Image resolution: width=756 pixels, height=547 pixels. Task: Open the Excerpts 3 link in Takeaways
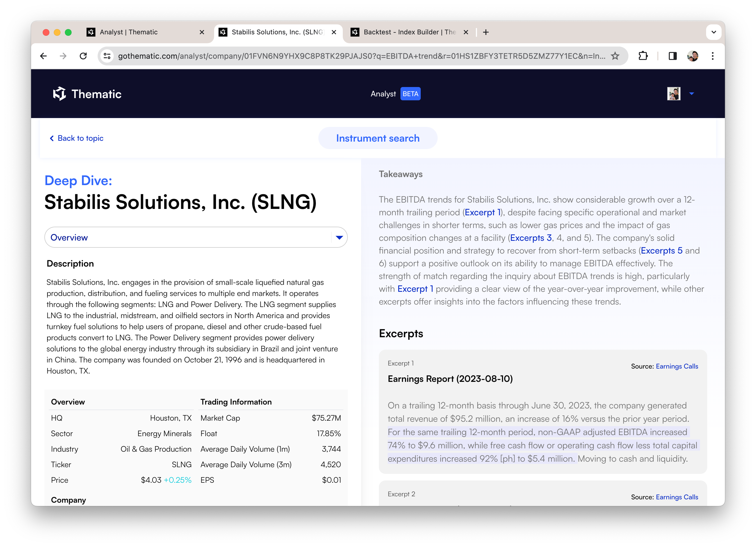[531, 238]
